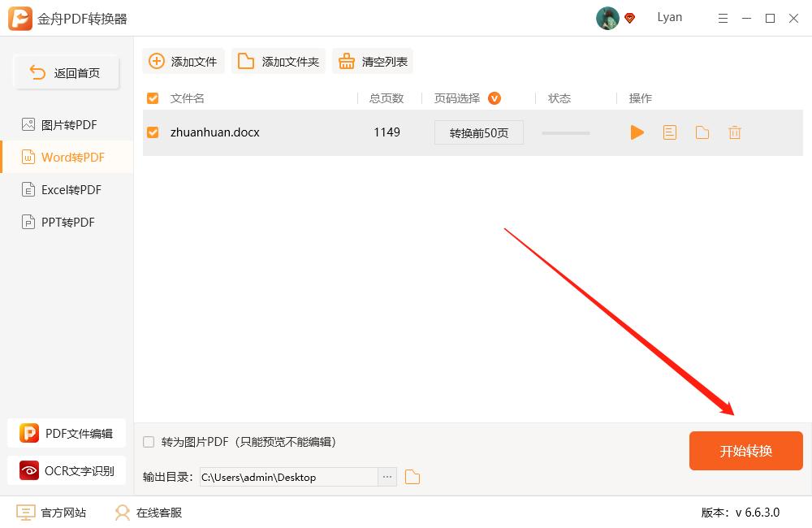Open the document preview icon for zhuanhuan.docx
Screen dimensions: 812x528
pos(669,132)
